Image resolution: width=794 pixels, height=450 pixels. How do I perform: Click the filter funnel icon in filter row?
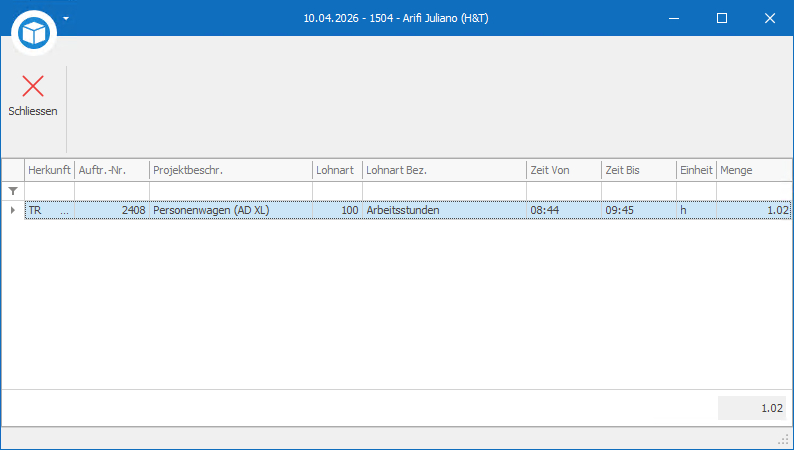[13, 191]
